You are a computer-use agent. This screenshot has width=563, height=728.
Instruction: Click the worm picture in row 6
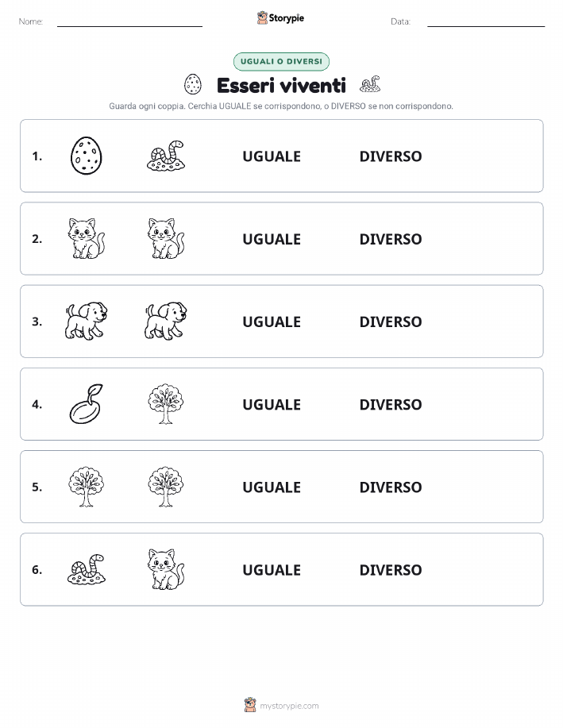[x=87, y=569]
